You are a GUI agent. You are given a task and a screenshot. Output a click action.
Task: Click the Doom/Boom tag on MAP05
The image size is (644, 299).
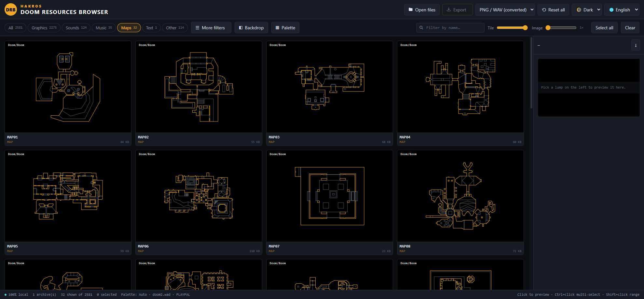click(16, 154)
